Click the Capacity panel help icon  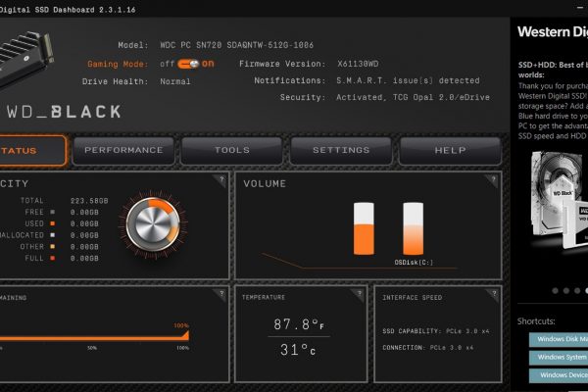click(x=221, y=179)
